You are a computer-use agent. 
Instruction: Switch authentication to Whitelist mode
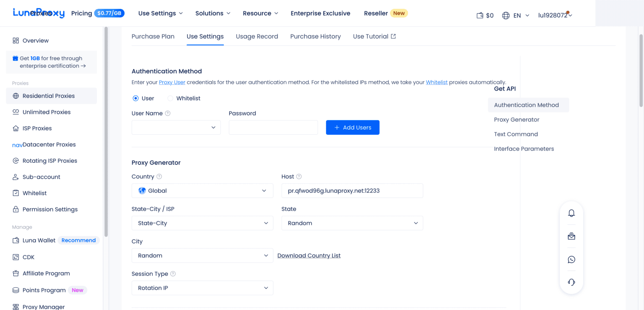click(170, 98)
